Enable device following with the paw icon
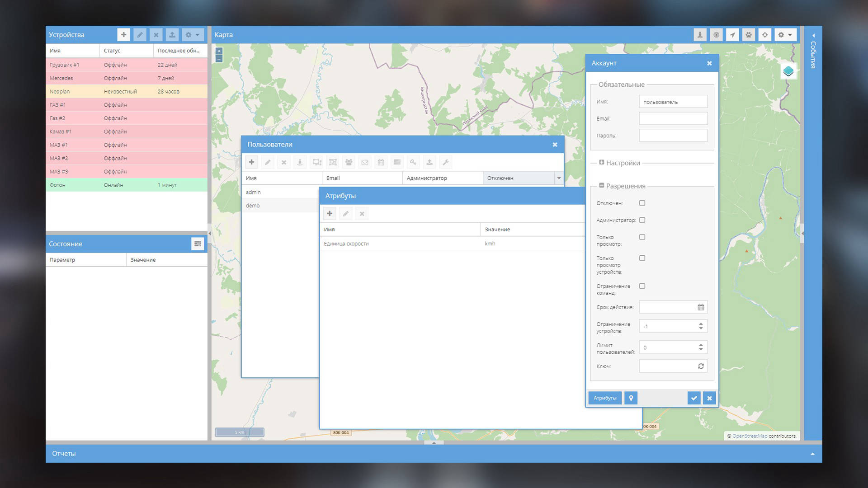 pyautogui.click(x=749, y=34)
